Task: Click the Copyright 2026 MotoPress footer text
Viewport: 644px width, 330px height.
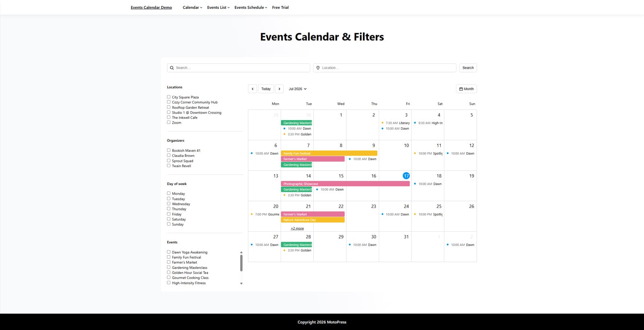Action: pos(322,322)
